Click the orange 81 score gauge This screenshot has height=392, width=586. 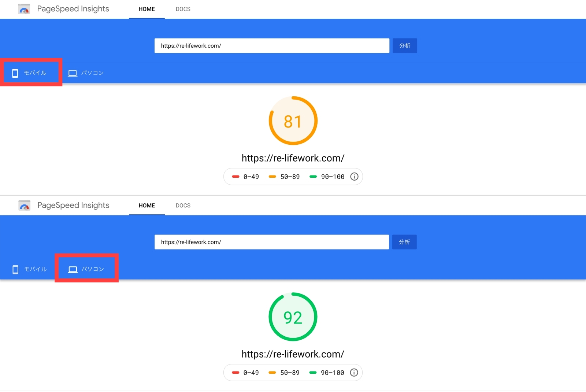[293, 121]
